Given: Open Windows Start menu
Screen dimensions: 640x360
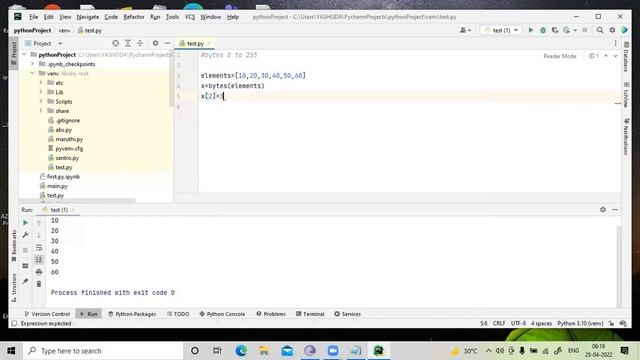Looking at the screenshot, I should (11, 351).
